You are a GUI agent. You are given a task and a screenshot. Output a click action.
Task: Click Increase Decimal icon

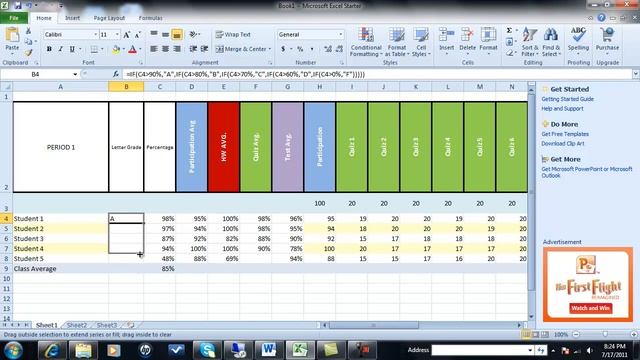point(328,49)
